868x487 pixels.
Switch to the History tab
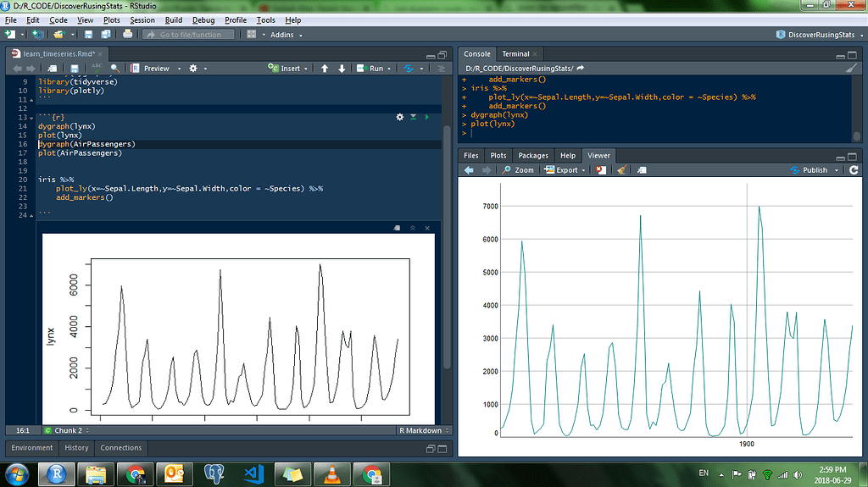76,448
